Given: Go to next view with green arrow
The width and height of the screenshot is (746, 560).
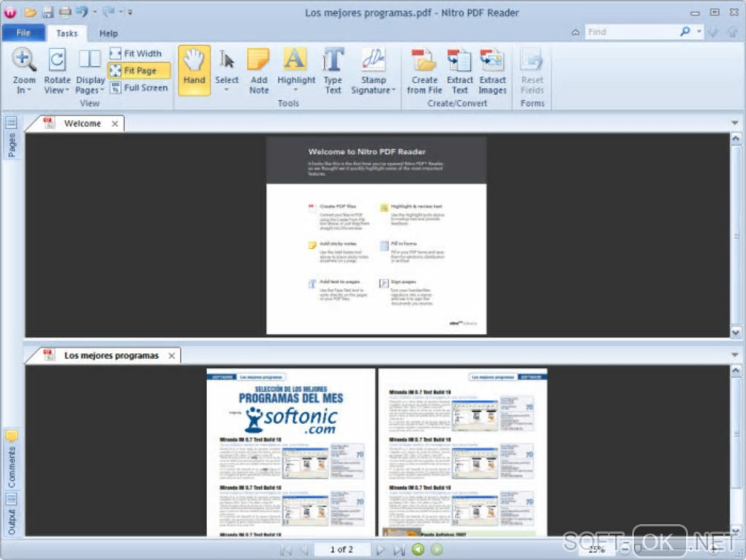Looking at the screenshot, I should click(x=437, y=550).
